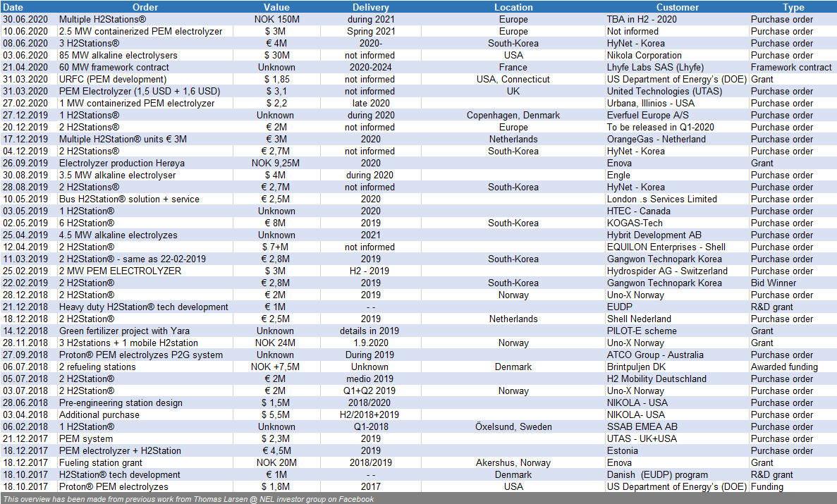The image size is (837, 504).
Task: Click the Order column header
Action: 145,7
